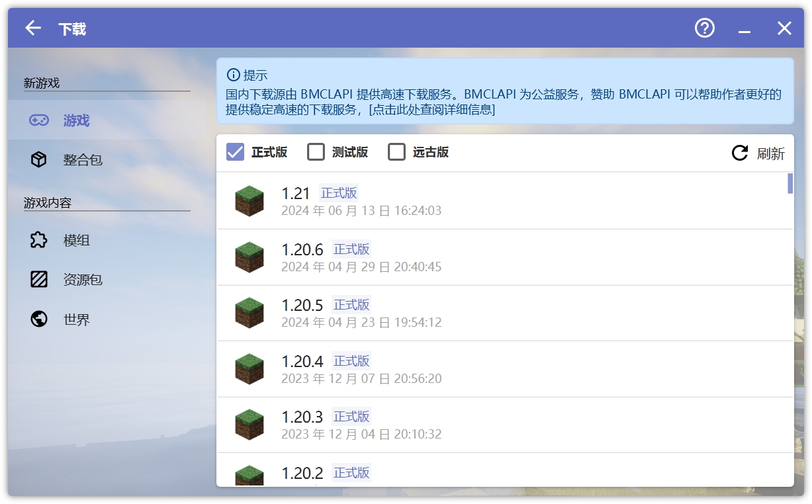Click the date 2024 年 06 月 13 日 16:24:03
The width and height of the screenshot is (812, 504).
[x=361, y=211]
